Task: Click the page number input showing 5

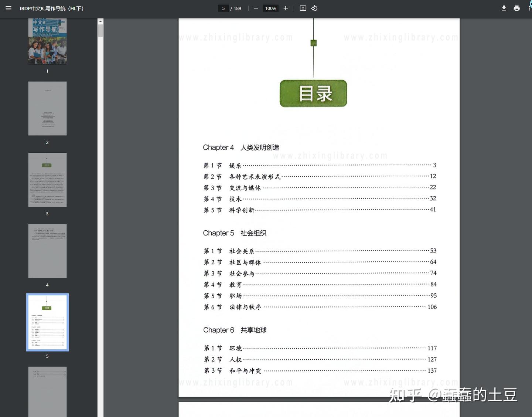Action: click(x=223, y=8)
